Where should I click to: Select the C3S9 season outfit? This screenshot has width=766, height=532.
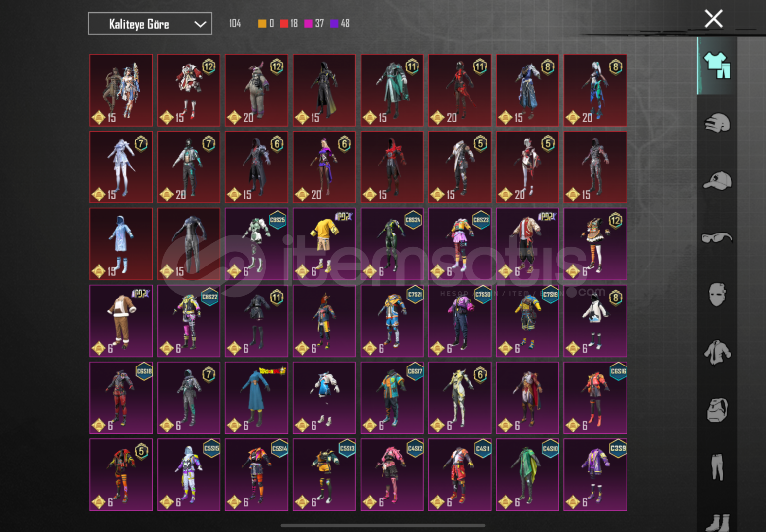(x=595, y=474)
